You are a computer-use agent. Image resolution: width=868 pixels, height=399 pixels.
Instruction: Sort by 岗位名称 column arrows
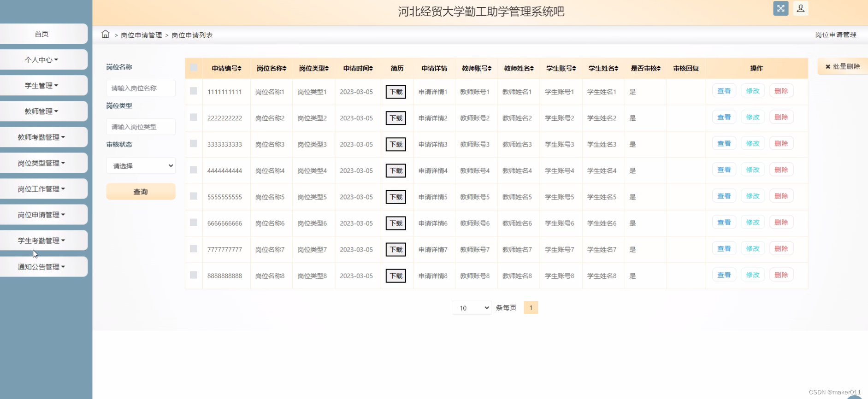click(x=284, y=68)
